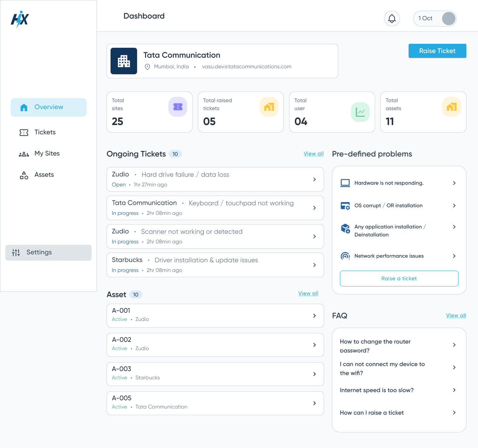The height and width of the screenshot is (448, 478).
Task: Expand router password FAQ chevron
Action: tap(454, 345)
